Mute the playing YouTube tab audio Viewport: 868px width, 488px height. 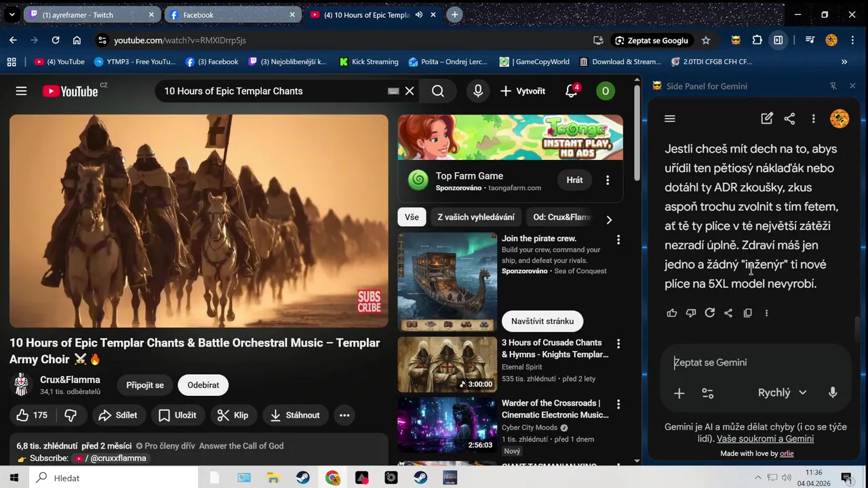coord(419,14)
